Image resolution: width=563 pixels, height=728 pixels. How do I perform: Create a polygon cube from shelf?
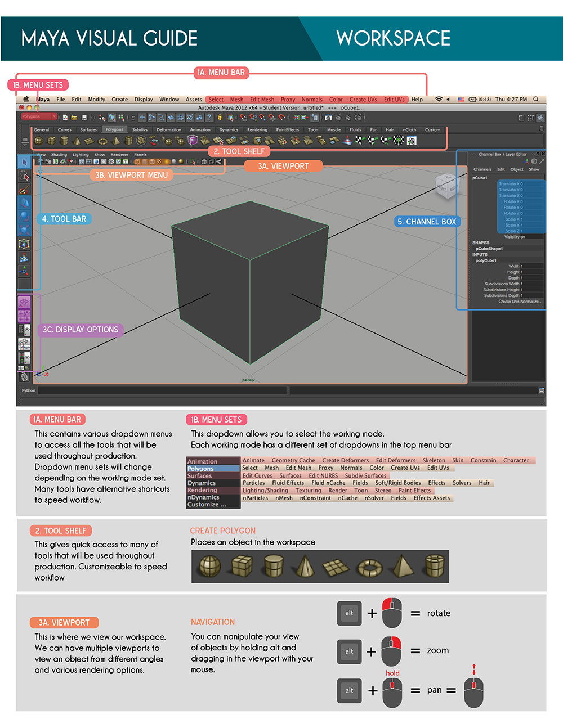[x=52, y=140]
